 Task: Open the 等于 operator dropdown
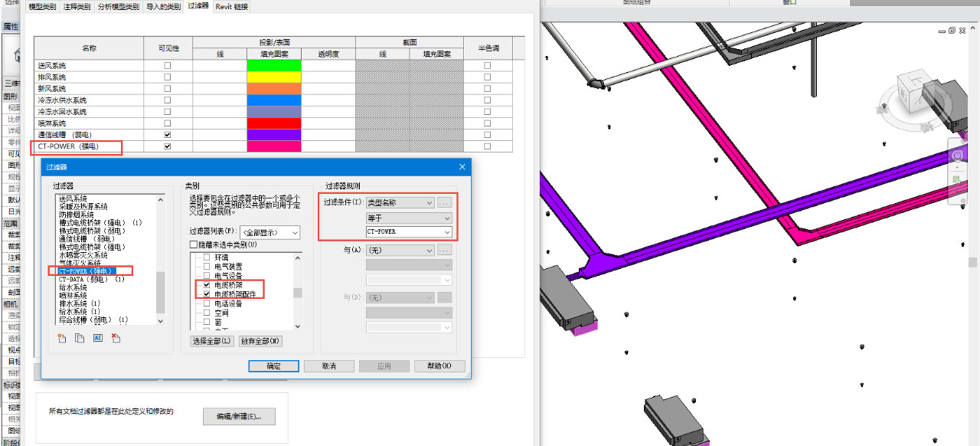[x=409, y=218]
